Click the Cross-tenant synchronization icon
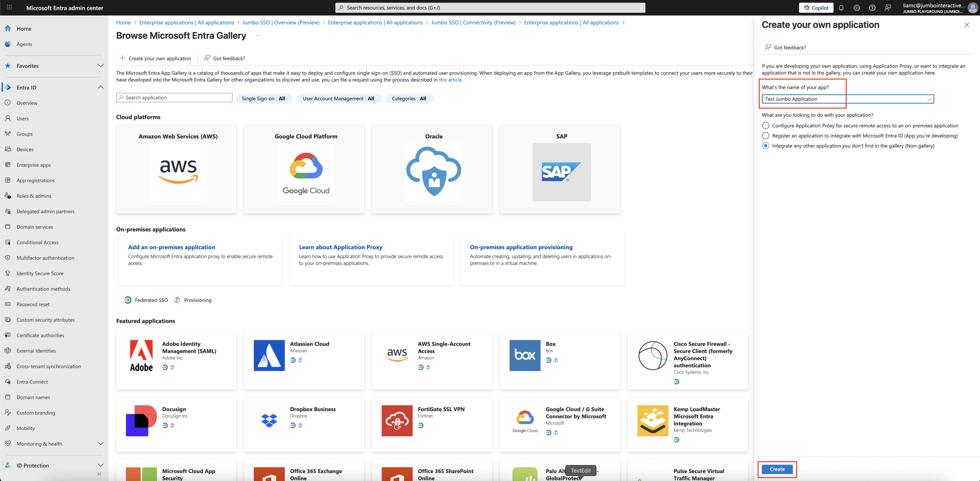This screenshot has height=481, width=980. point(8,366)
